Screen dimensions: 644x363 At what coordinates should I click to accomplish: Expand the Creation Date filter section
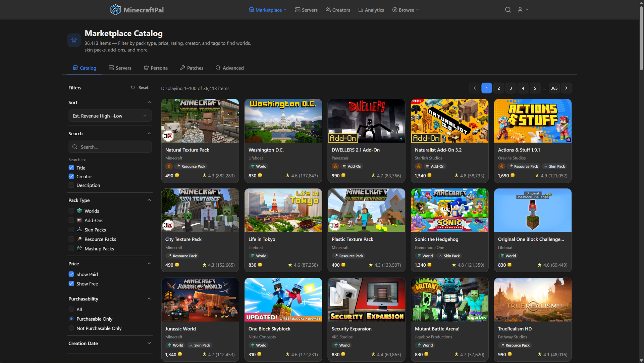tap(149, 343)
